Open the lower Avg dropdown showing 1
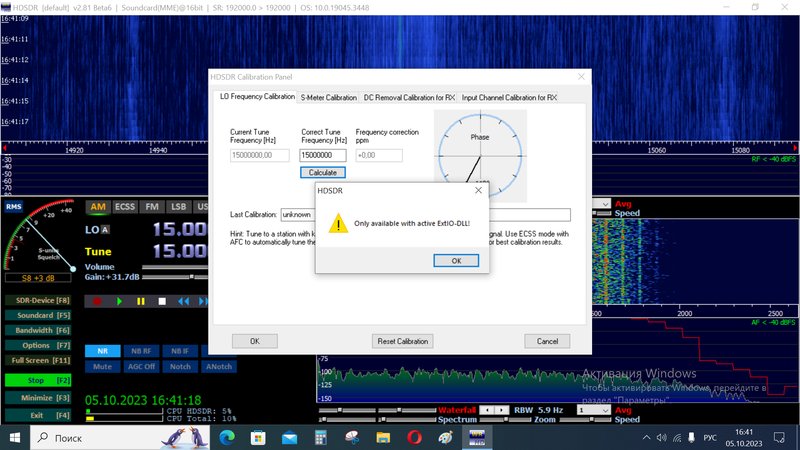This screenshot has width=800, height=450. [x=593, y=410]
